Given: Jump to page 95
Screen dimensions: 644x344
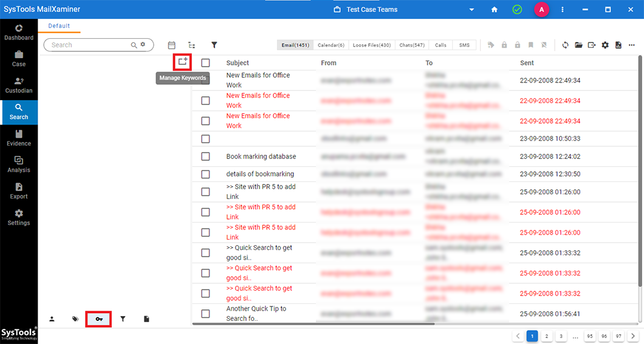Looking at the screenshot, I should [x=590, y=336].
